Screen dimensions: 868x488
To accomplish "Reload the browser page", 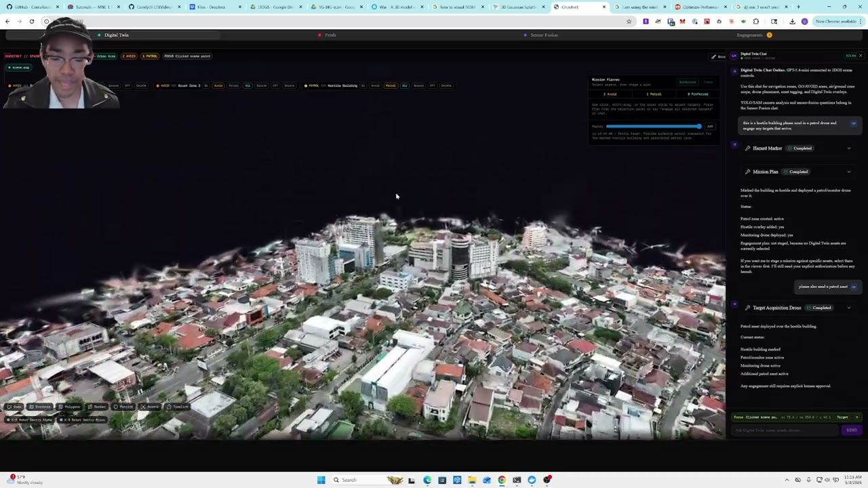I will click(x=31, y=22).
